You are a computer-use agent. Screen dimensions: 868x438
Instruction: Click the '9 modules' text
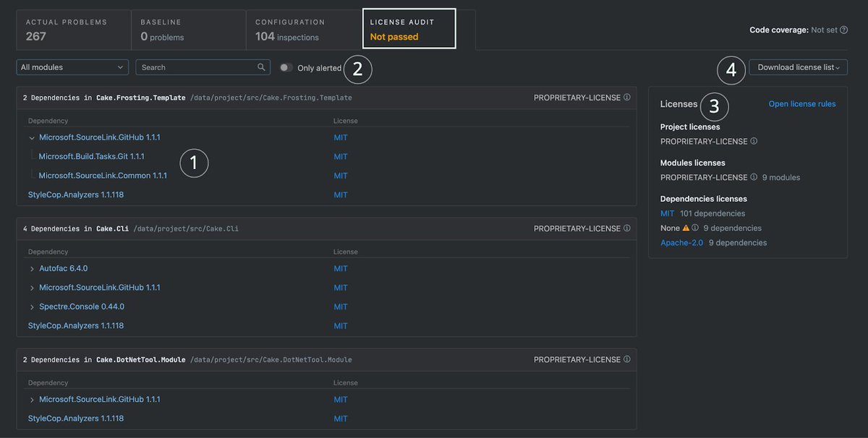pyautogui.click(x=781, y=177)
